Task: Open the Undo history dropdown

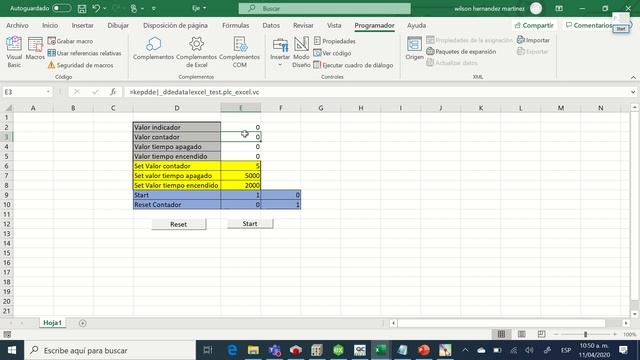Action: pyautogui.click(x=105, y=8)
